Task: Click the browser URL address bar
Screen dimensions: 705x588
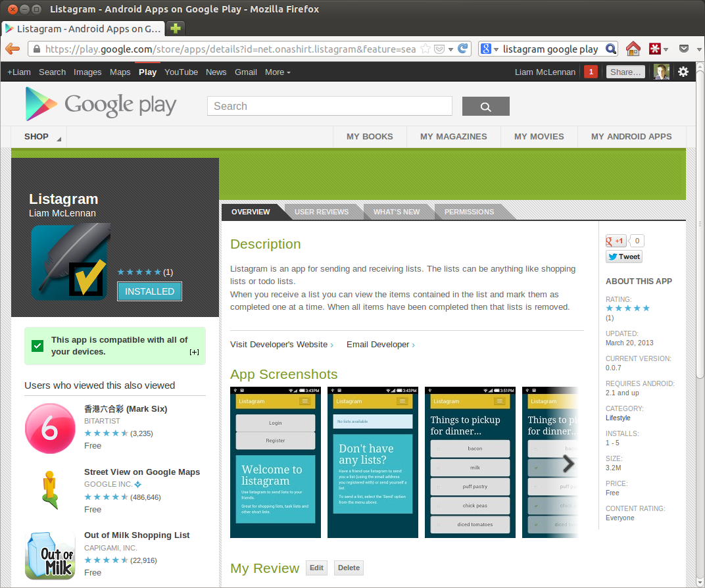Action: (x=230, y=49)
